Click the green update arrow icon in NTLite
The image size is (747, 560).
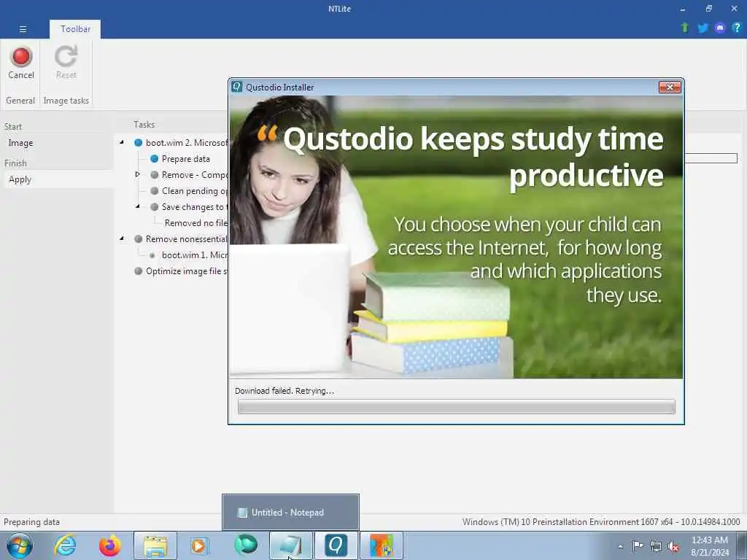pos(685,28)
